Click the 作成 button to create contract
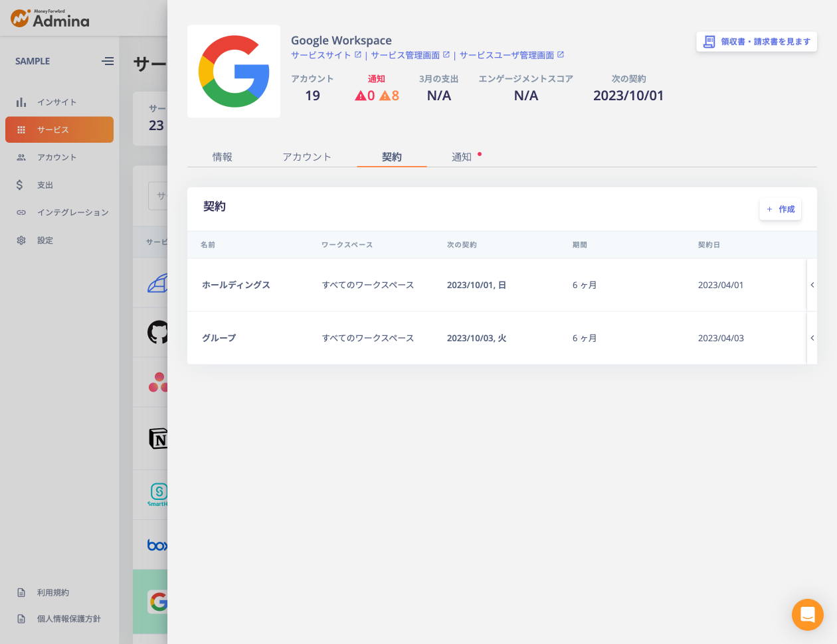Image resolution: width=837 pixels, height=644 pixels. 781,209
